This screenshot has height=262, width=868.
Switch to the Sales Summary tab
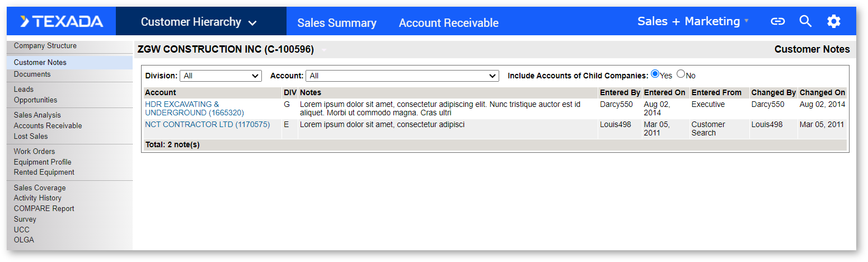(x=337, y=23)
